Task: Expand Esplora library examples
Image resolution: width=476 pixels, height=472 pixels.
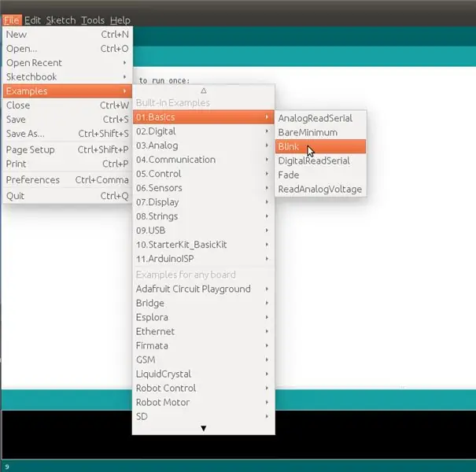Action: 204,318
